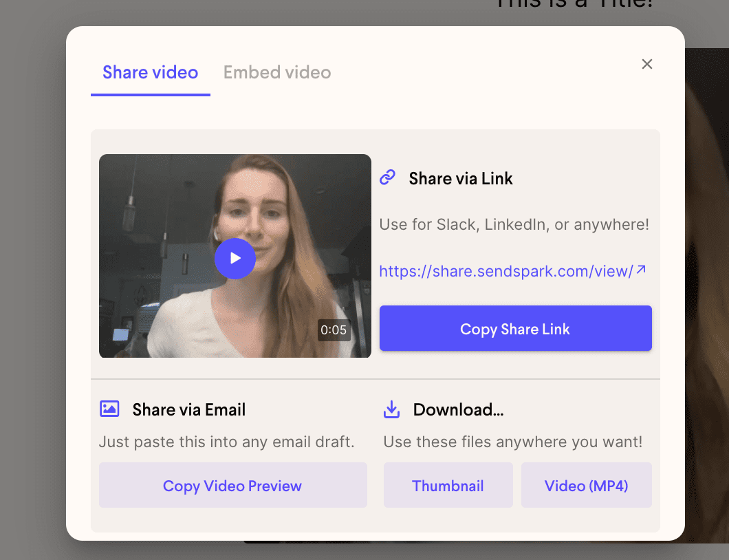Click the video duration badge showing 0:05

click(334, 330)
